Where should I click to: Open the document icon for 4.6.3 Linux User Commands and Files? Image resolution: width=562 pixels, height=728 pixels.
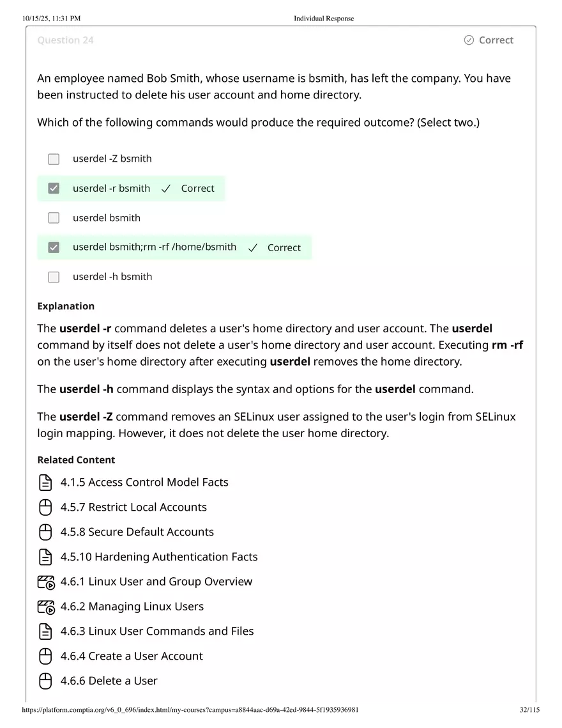click(x=45, y=631)
